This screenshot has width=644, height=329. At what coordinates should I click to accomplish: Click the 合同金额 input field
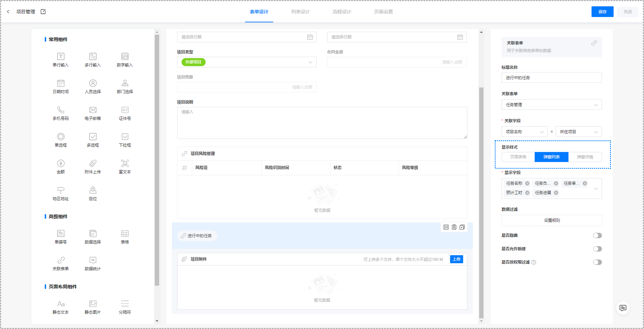(397, 62)
